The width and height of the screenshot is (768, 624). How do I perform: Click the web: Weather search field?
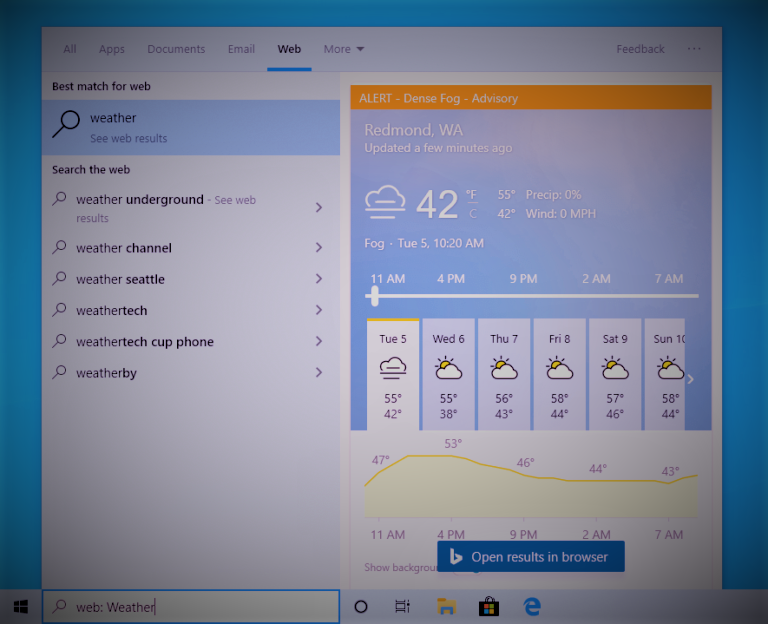191,606
